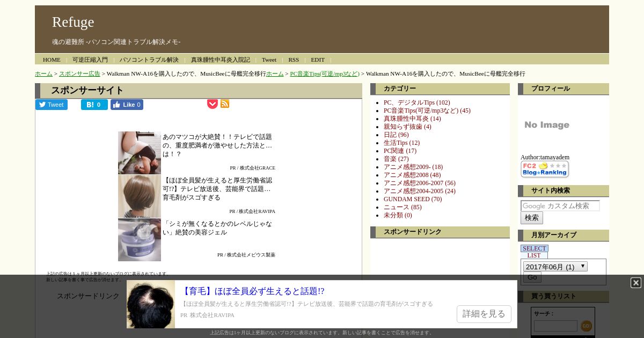Select the SELECT archive tab
The width and height of the screenshot is (644, 338).
[x=534, y=248]
